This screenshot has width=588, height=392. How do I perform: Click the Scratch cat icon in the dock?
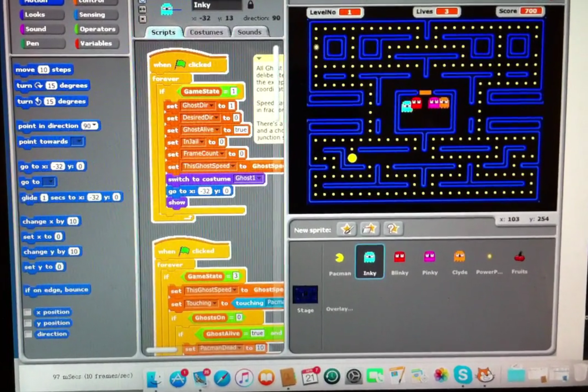[x=484, y=375]
